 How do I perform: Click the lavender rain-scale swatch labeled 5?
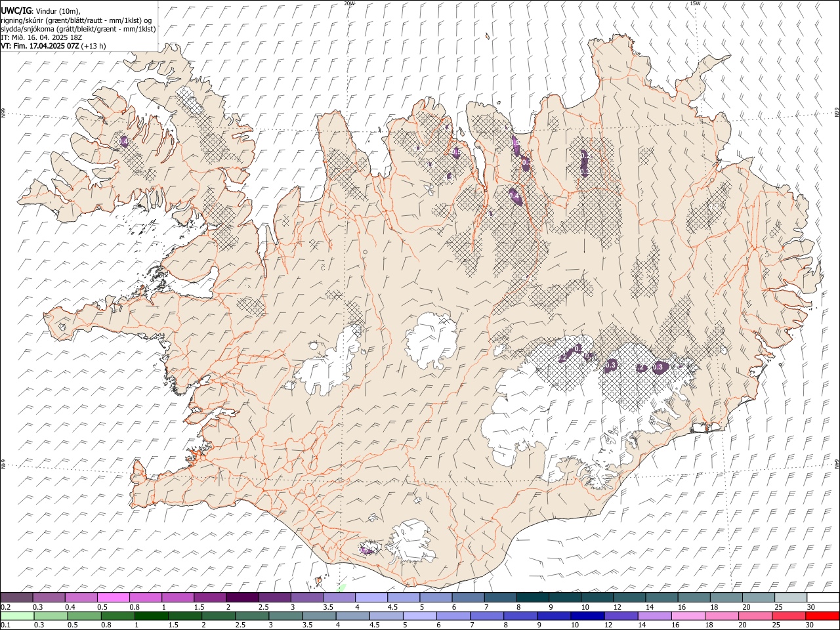pos(419,616)
